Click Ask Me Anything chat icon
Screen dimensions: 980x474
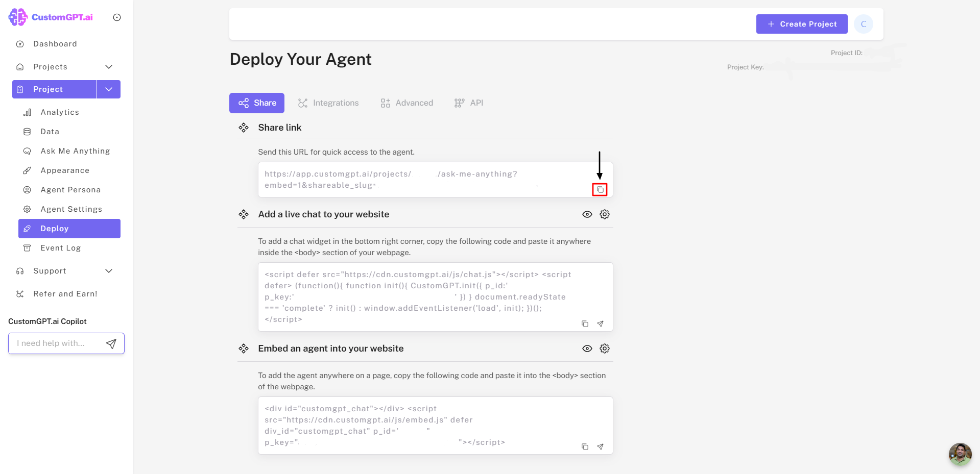28,151
